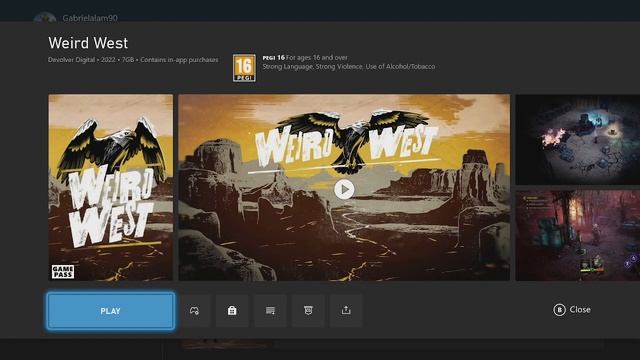Select the Devolver Digital publisher info line
The width and height of the screenshot is (640, 360).
pos(133,60)
